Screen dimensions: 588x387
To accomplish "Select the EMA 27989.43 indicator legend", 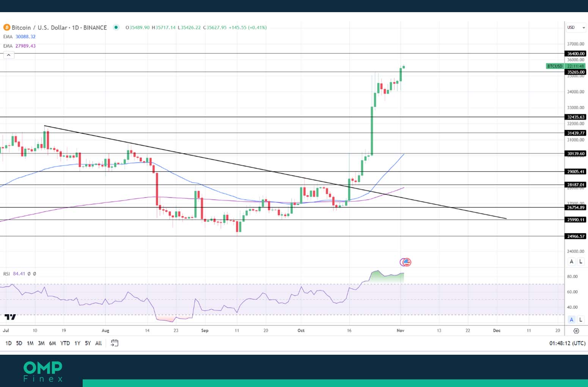I will click(19, 46).
